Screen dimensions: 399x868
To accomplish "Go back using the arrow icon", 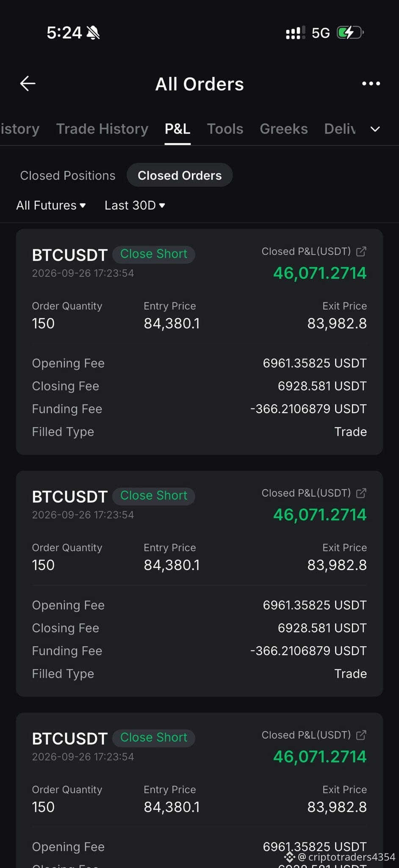I will [x=28, y=83].
